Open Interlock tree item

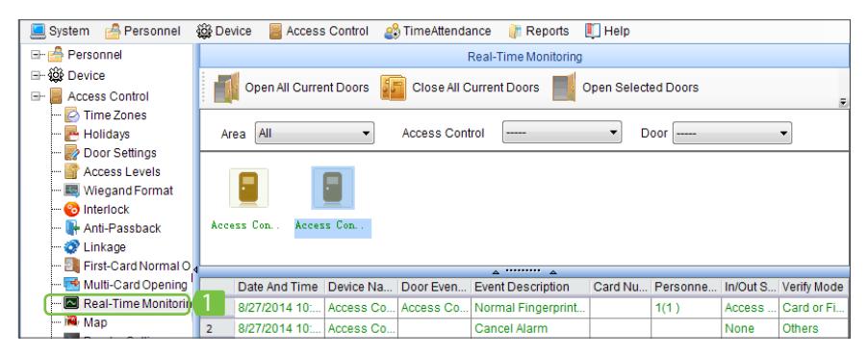click(106, 210)
